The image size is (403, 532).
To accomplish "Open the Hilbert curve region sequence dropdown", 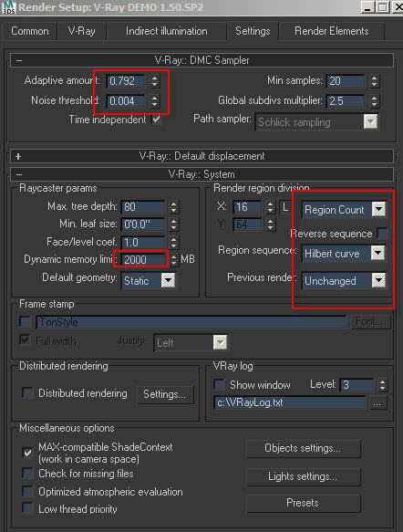I will pos(344,254).
